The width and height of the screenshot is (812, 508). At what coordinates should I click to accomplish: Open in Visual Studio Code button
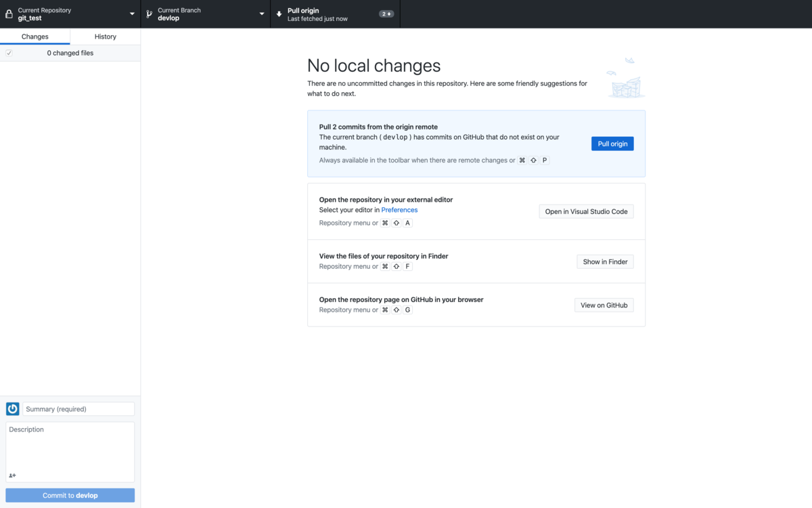click(x=587, y=211)
